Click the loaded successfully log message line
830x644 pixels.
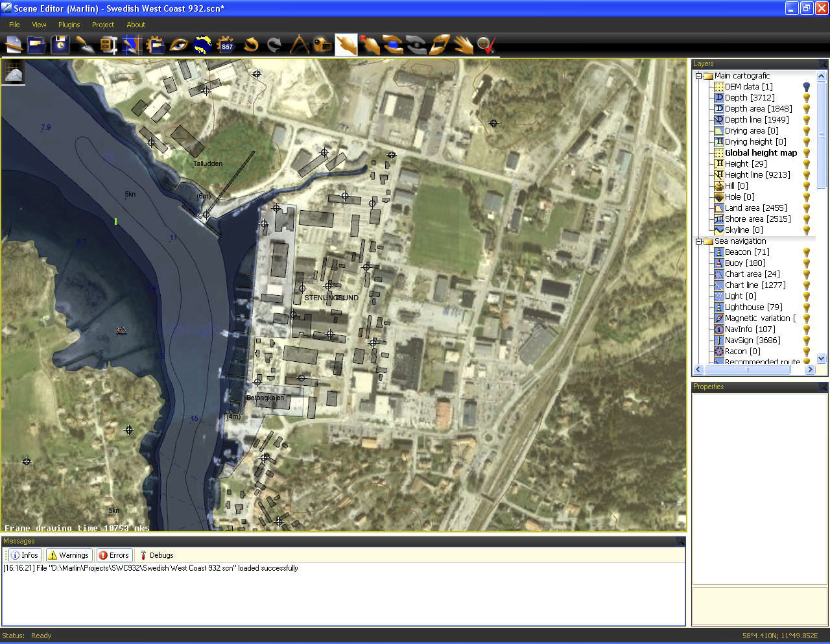150,568
